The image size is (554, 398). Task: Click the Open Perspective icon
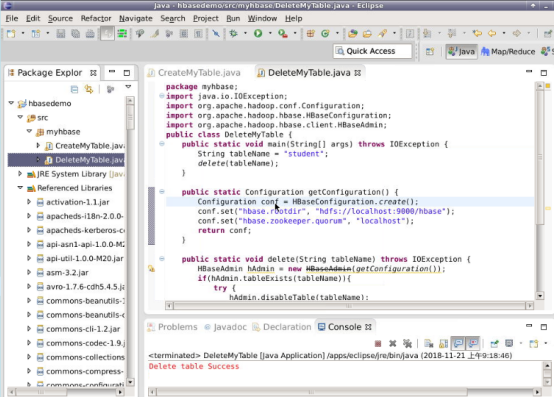(430, 52)
